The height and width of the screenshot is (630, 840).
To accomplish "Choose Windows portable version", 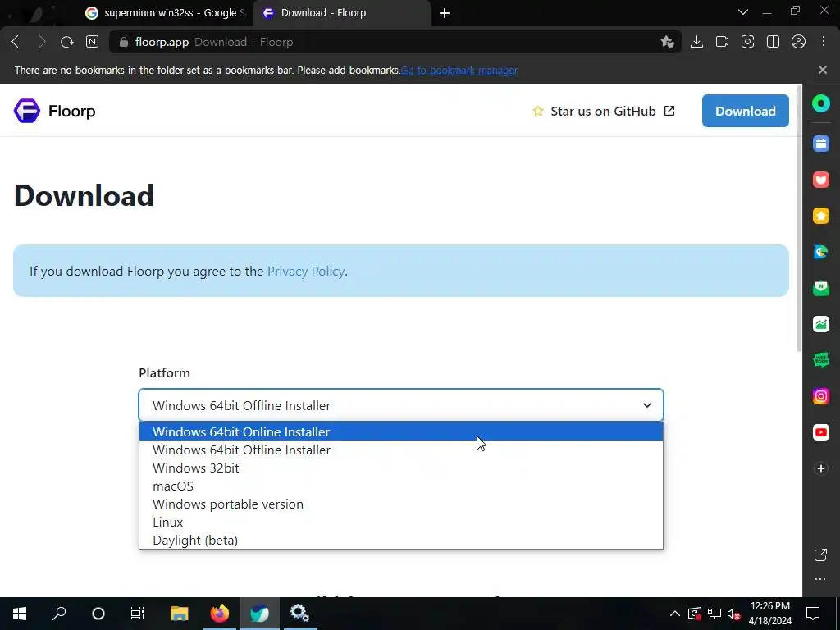I will point(400,504).
